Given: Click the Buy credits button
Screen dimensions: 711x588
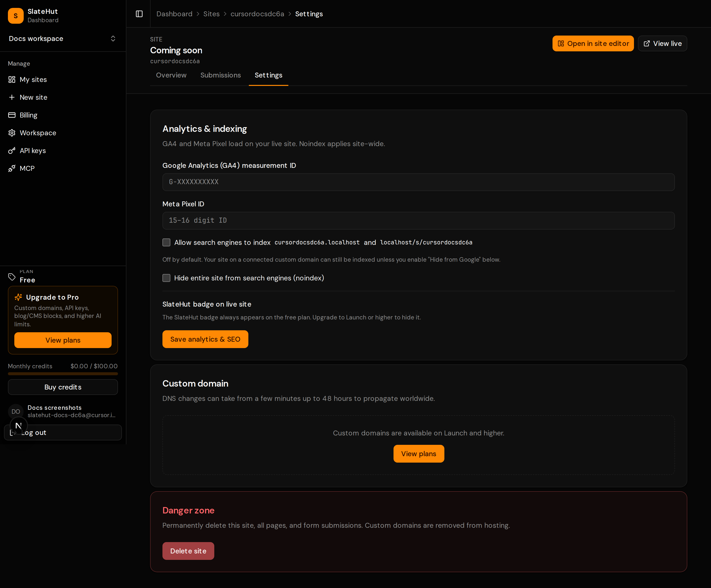Looking at the screenshot, I should pyautogui.click(x=63, y=387).
